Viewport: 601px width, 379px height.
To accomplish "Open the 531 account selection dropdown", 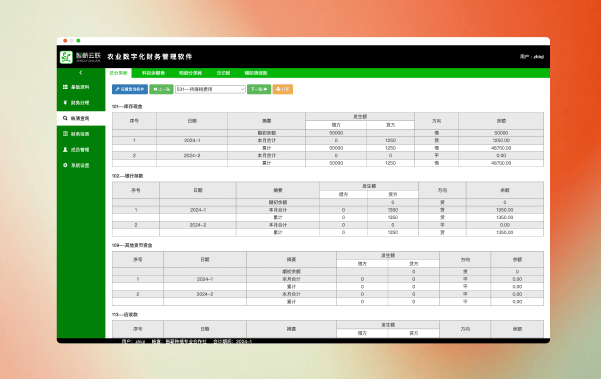I will [x=210, y=89].
